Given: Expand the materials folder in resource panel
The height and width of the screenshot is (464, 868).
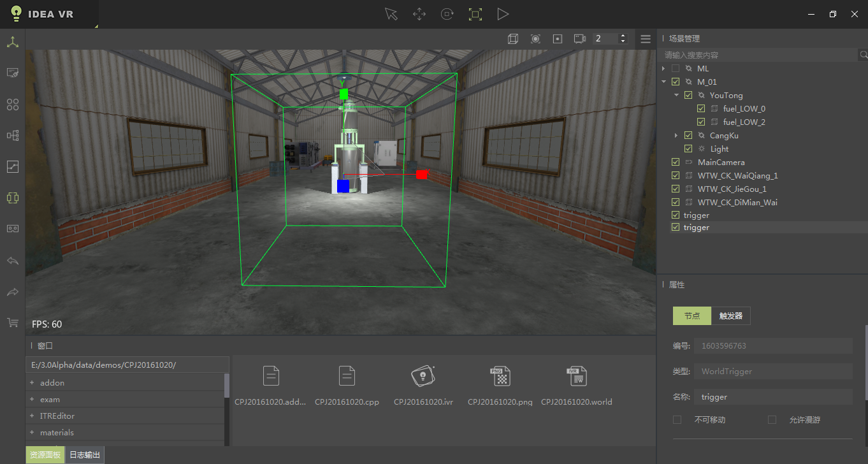Looking at the screenshot, I should [x=32, y=432].
